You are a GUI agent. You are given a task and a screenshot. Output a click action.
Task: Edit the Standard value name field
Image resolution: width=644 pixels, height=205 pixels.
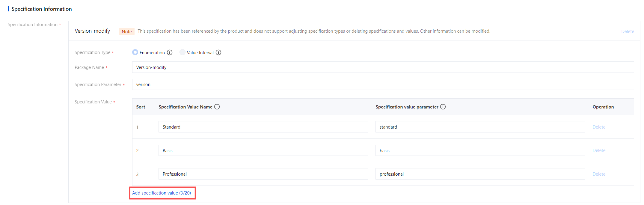[x=263, y=127]
